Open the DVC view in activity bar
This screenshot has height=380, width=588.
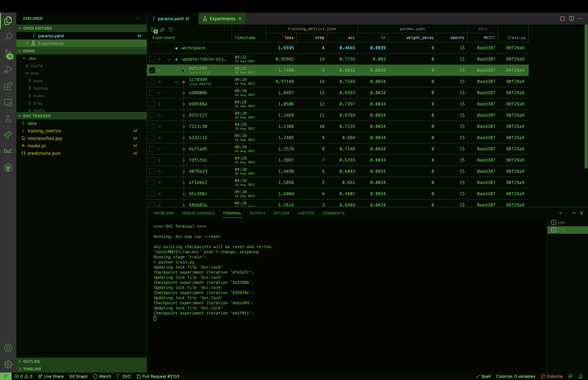(8, 151)
